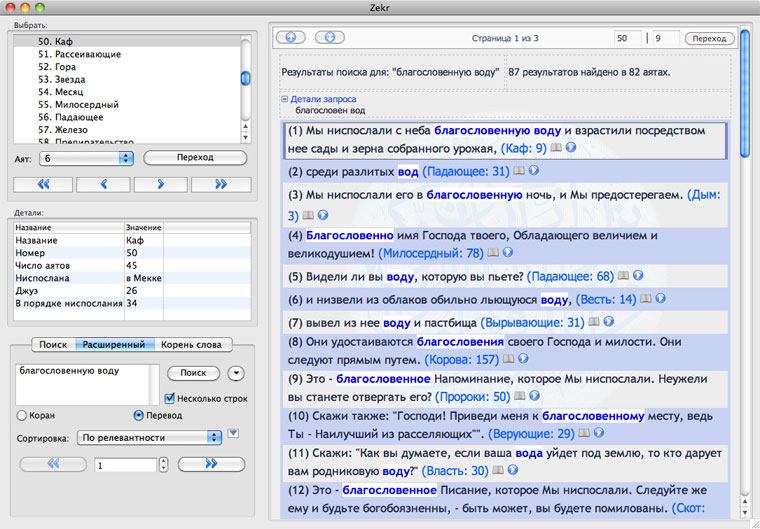The image size is (760, 529).
Task: Click the Поиск search button
Action: pos(193,373)
